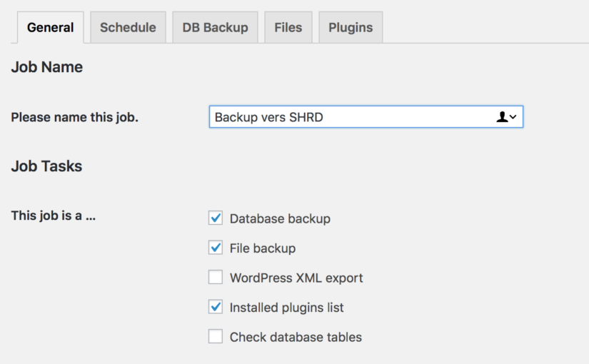The image size is (589, 364).
Task: Click the 'WordPress XML export' label text
Action: (x=296, y=278)
